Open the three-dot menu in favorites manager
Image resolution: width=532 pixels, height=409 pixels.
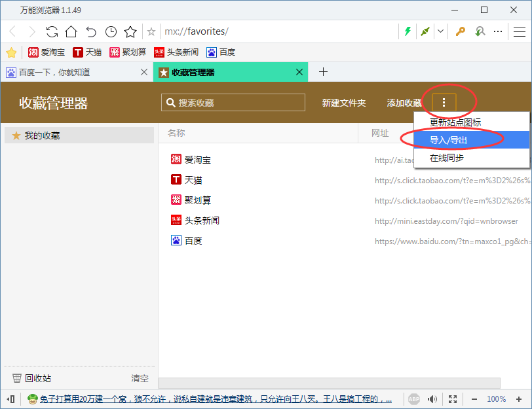pos(444,102)
